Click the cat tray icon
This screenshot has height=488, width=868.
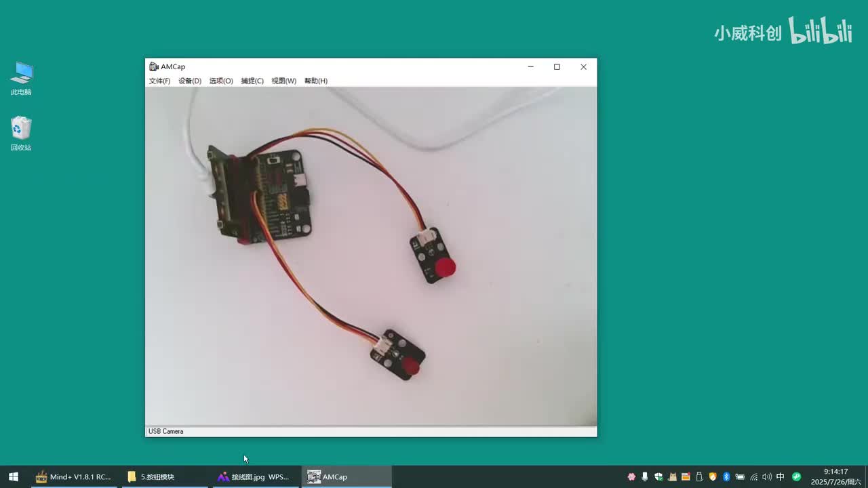672,477
